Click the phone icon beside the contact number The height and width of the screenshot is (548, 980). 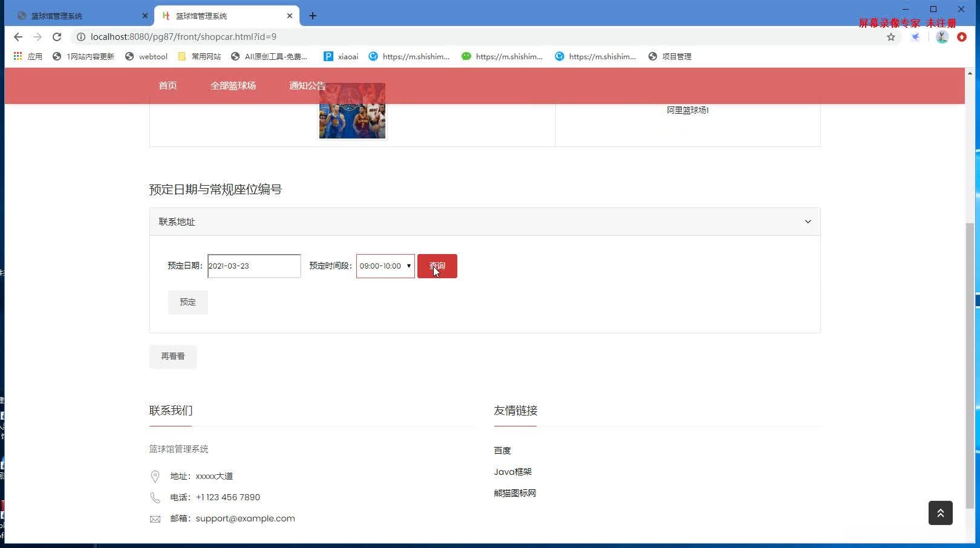coord(155,497)
